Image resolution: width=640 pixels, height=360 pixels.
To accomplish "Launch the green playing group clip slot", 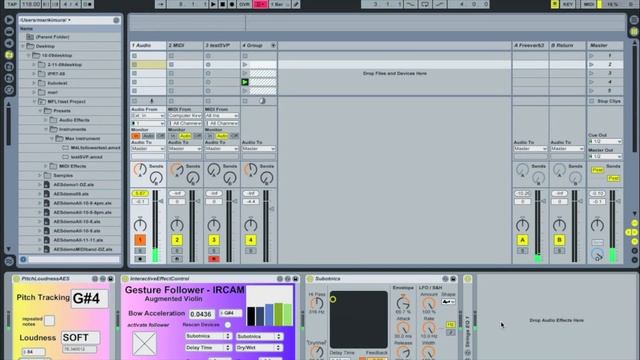I will coord(245,82).
